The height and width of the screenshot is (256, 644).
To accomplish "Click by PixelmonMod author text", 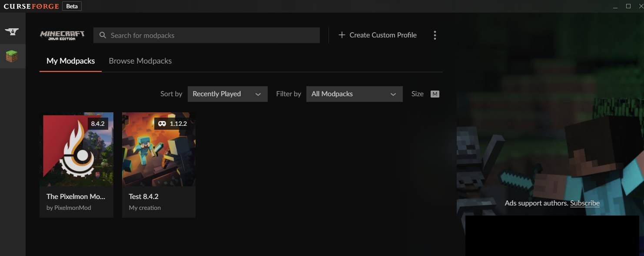I will [69, 208].
